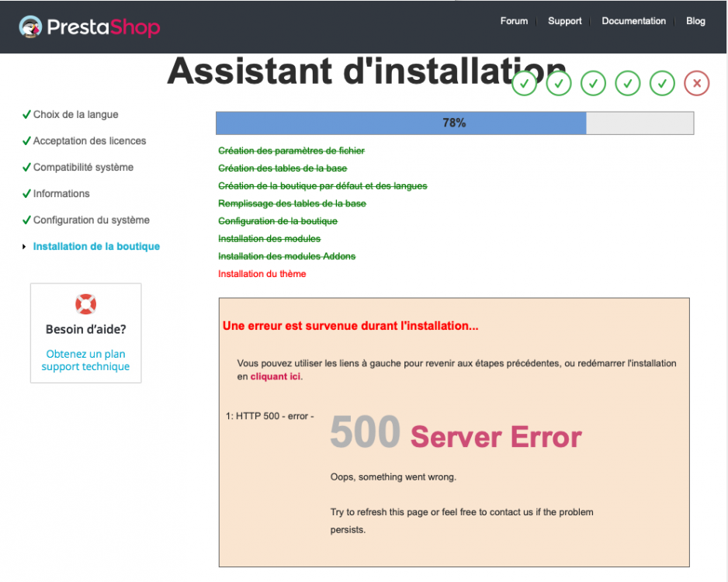The width and height of the screenshot is (728, 582).
Task: Click the PrestaShop puffin logo icon
Action: coord(30,26)
